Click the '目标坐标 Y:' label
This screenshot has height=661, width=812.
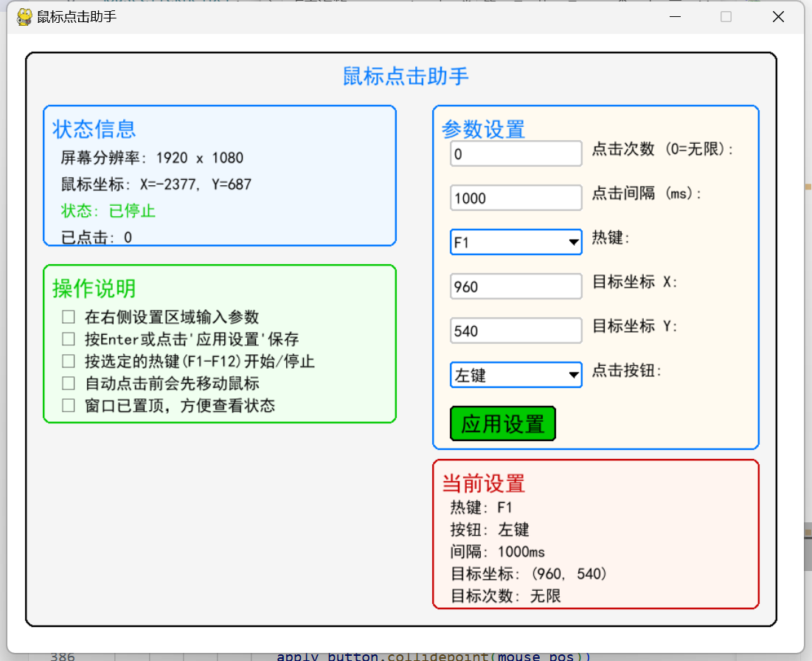635,326
